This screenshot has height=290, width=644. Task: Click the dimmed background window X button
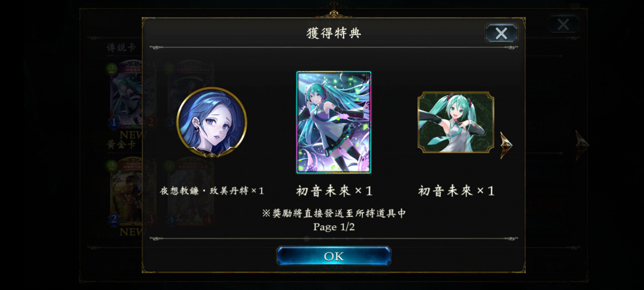(563, 24)
